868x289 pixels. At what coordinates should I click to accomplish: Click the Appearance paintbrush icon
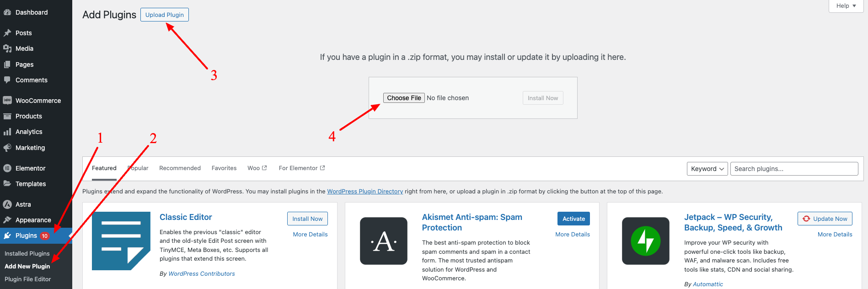coord(7,220)
